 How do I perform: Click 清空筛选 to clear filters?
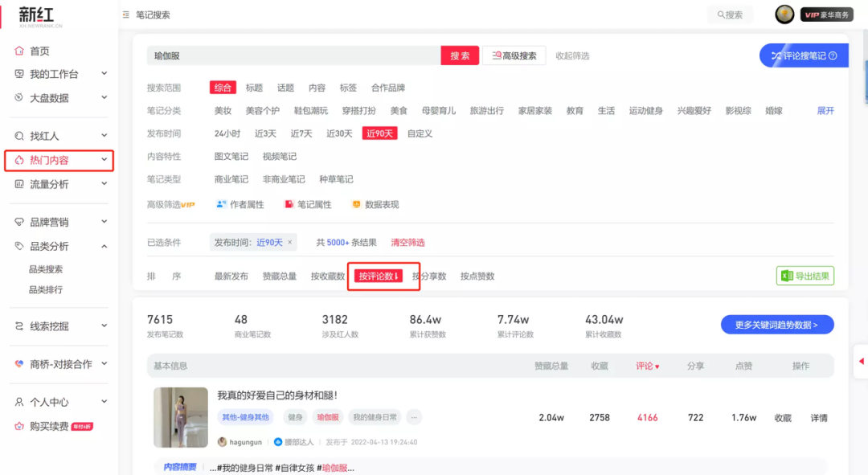pyautogui.click(x=407, y=242)
